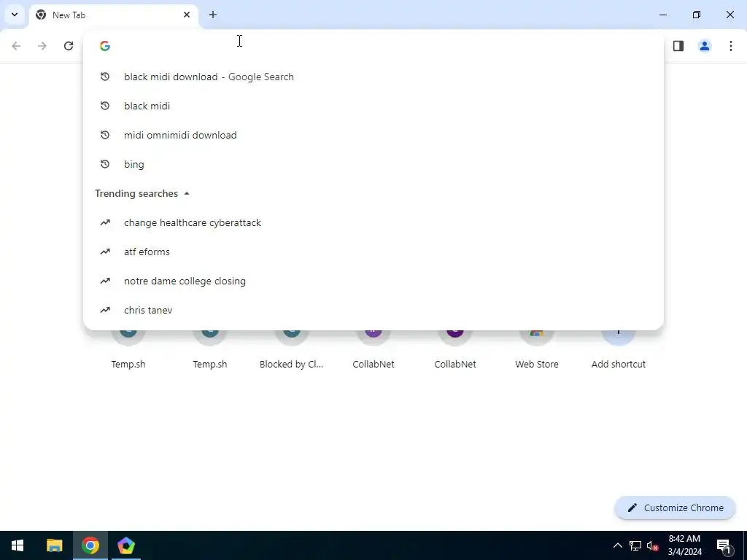747x560 pixels.
Task: Choose 'black midi download - Google Search' suggestion
Action: tap(373, 77)
